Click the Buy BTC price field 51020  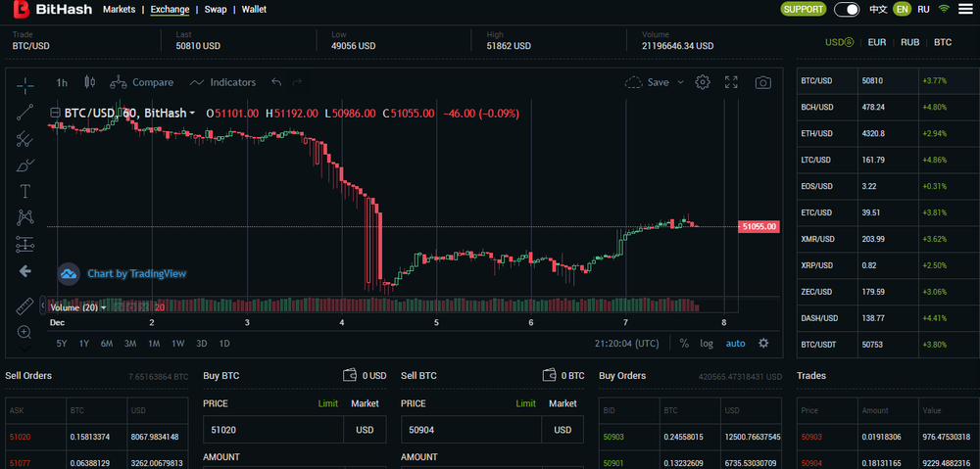273,430
